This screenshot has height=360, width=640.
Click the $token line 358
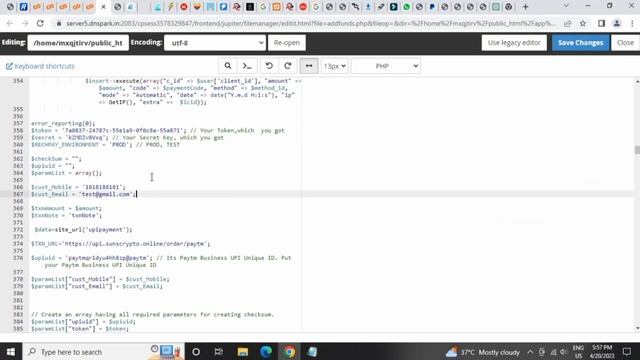click(x=158, y=131)
